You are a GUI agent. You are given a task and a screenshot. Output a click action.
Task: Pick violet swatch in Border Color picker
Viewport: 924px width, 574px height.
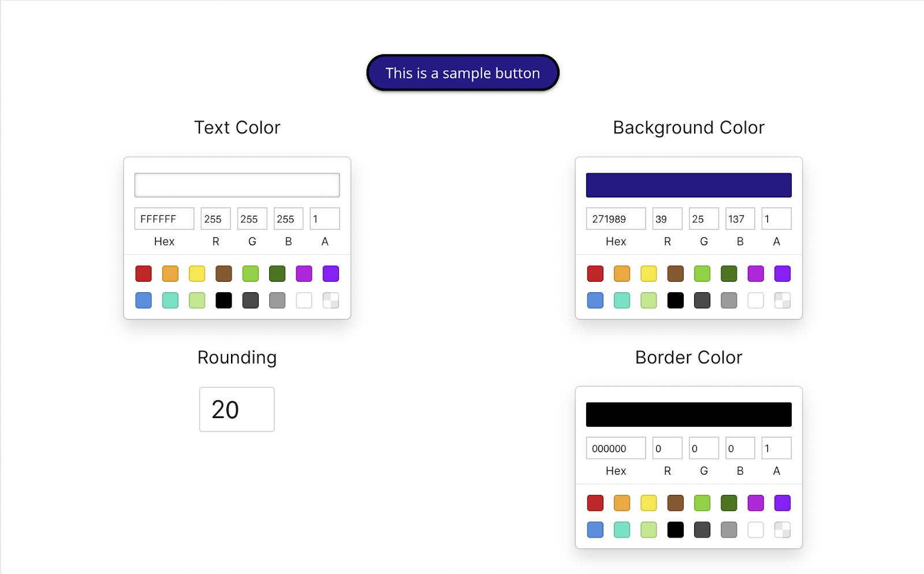[782, 503]
